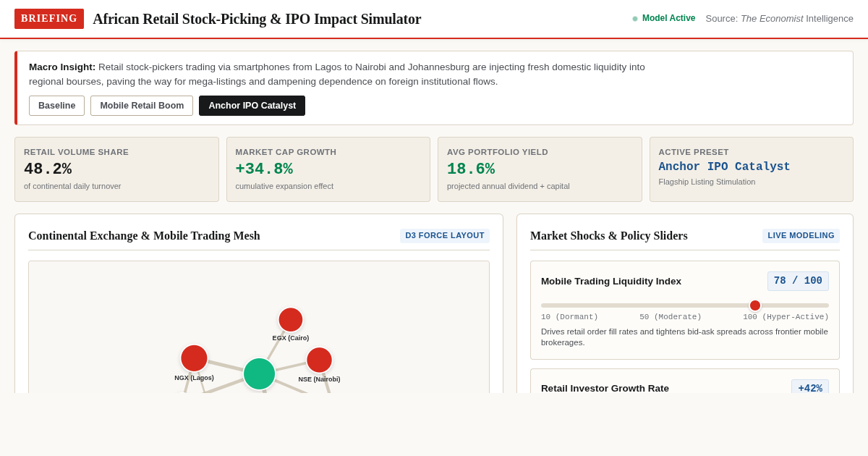Click the NGX (Lagos) node
The image size is (868, 456).
coord(194,358)
